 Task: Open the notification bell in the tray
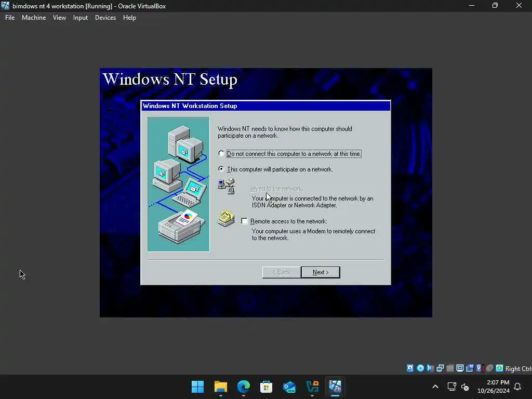(x=517, y=387)
